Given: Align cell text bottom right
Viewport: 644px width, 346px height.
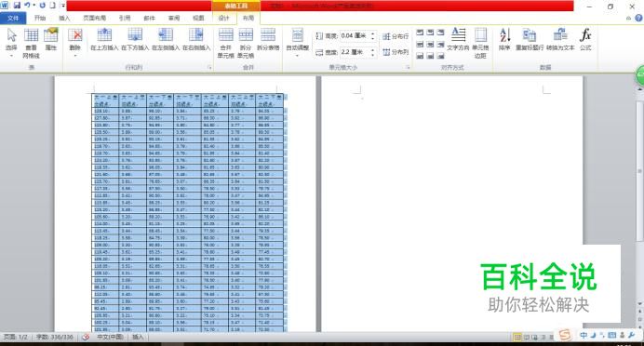Looking at the screenshot, I should tap(440, 56).
